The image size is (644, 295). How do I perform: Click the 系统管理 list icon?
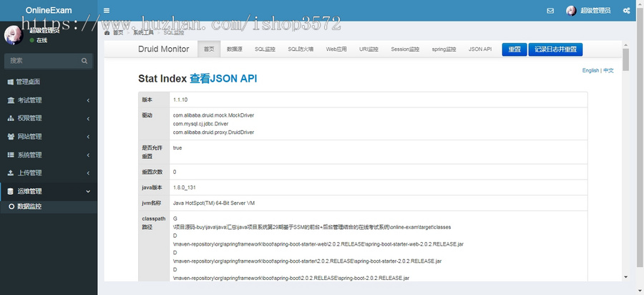pyautogui.click(x=11, y=155)
